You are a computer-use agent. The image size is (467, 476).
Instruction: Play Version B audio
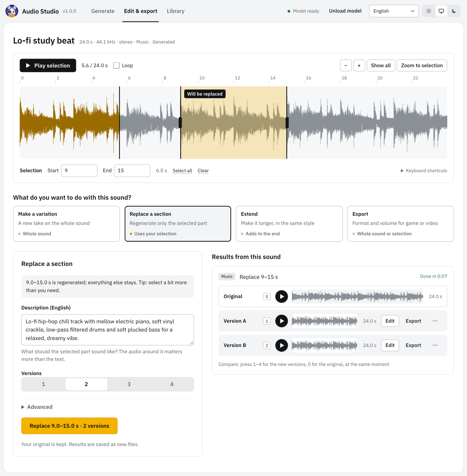pos(281,345)
